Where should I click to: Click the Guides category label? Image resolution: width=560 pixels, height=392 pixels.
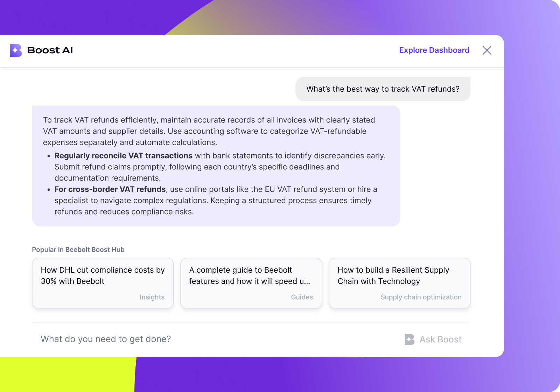pyautogui.click(x=302, y=297)
